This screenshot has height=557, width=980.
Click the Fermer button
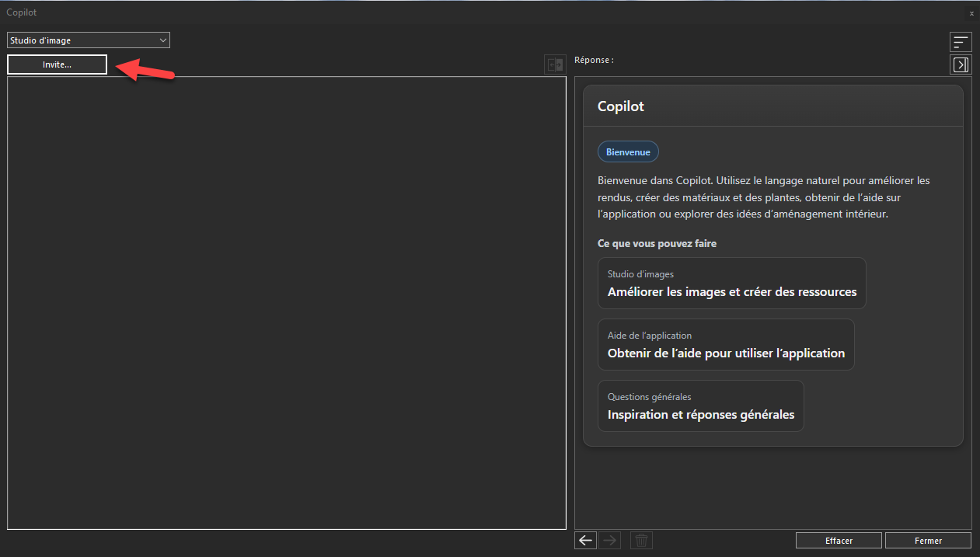(928, 541)
